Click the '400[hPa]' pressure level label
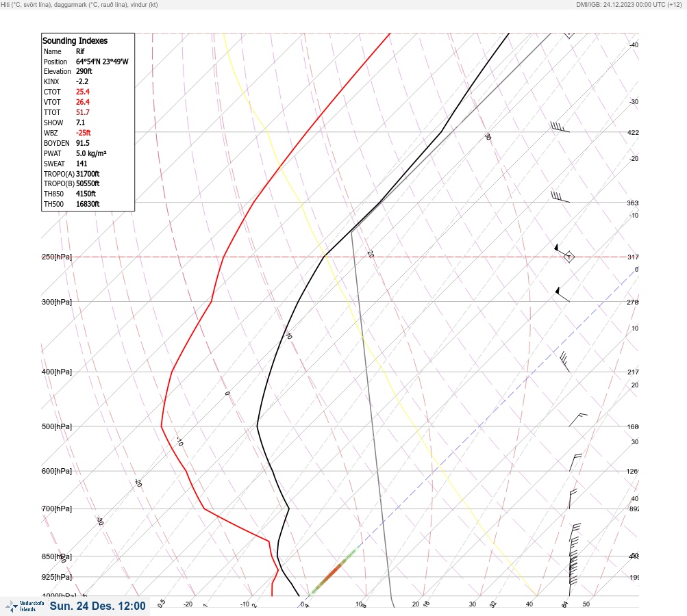 click(57, 372)
